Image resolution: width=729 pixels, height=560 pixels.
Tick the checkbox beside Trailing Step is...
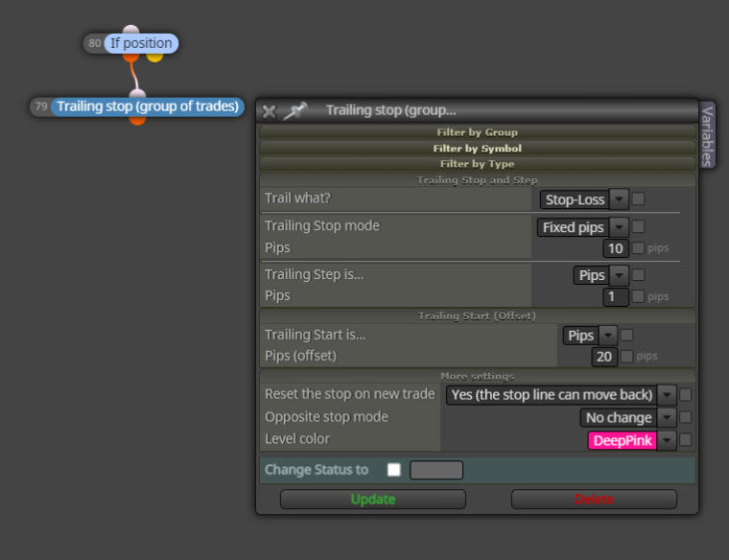pos(638,274)
